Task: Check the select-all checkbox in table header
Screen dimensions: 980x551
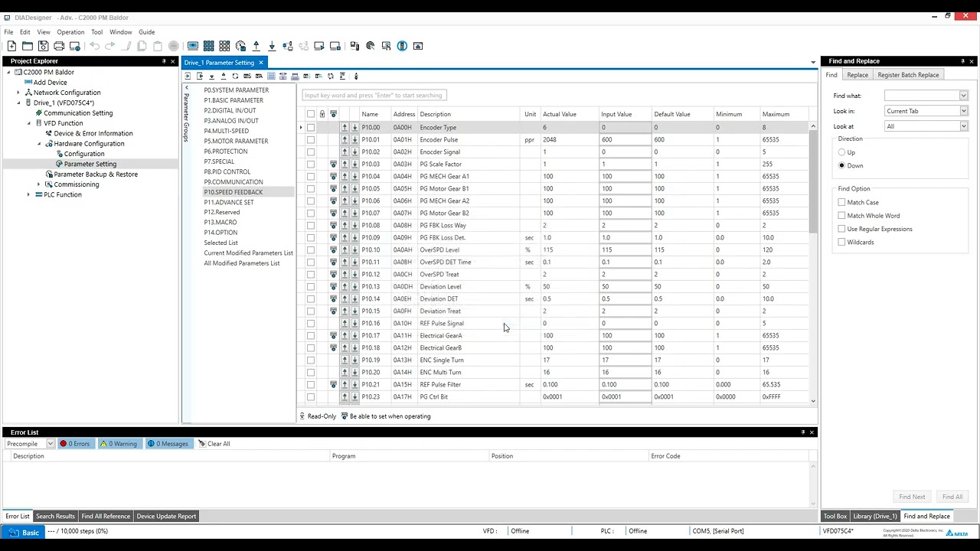Action: [x=311, y=114]
